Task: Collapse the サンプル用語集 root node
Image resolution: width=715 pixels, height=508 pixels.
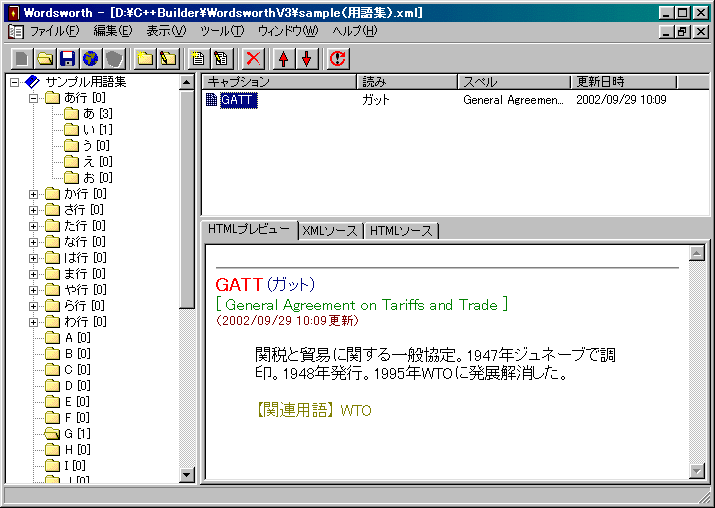Action: [14, 82]
